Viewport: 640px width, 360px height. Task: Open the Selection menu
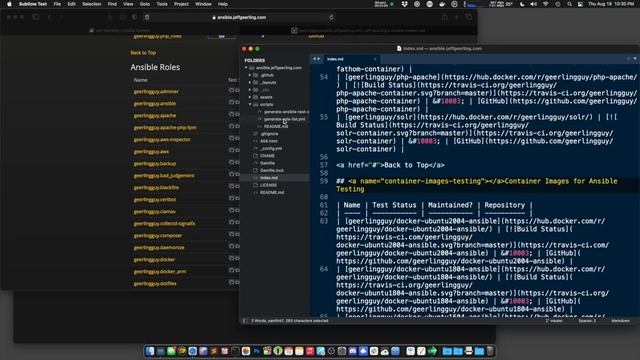[91, 4]
